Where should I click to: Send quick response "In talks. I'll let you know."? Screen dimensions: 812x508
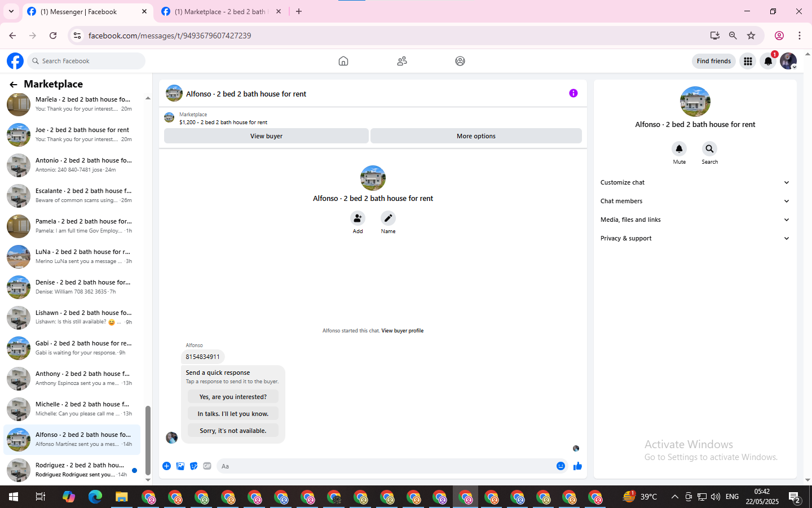click(233, 414)
